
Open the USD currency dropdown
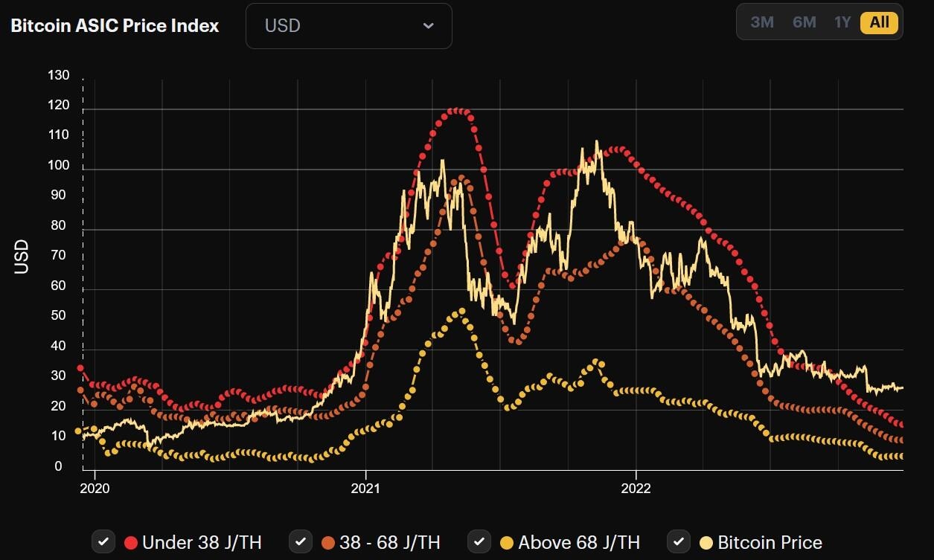348,25
